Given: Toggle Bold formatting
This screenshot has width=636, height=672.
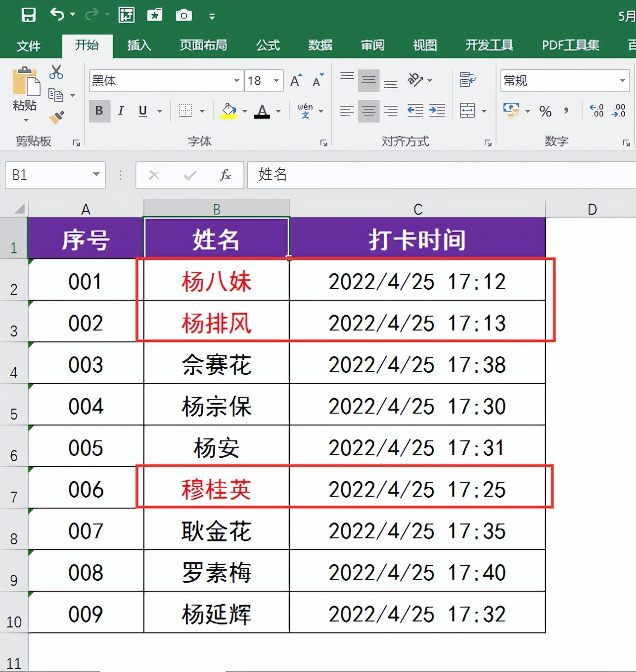Looking at the screenshot, I should pos(99,110).
